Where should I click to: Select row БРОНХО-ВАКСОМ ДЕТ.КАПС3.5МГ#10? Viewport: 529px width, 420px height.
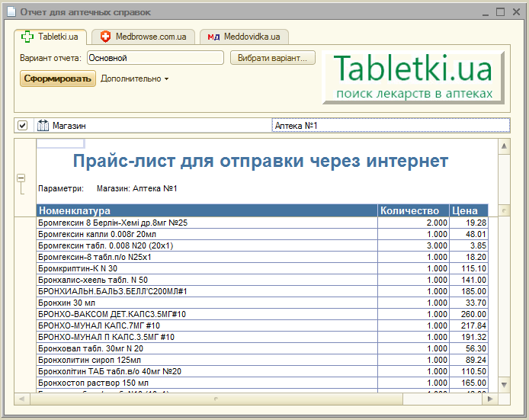pyautogui.click(x=262, y=314)
